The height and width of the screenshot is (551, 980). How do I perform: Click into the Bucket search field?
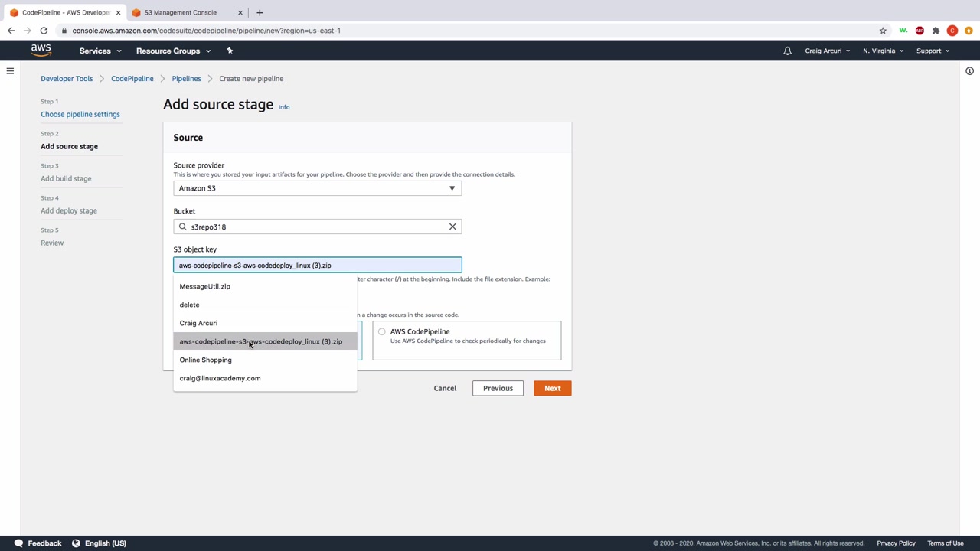tap(317, 227)
